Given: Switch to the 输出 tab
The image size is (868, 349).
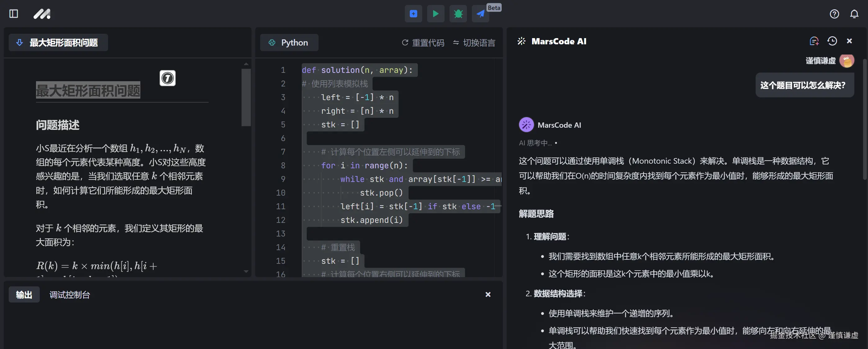Looking at the screenshot, I should pyautogui.click(x=24, y=295).
